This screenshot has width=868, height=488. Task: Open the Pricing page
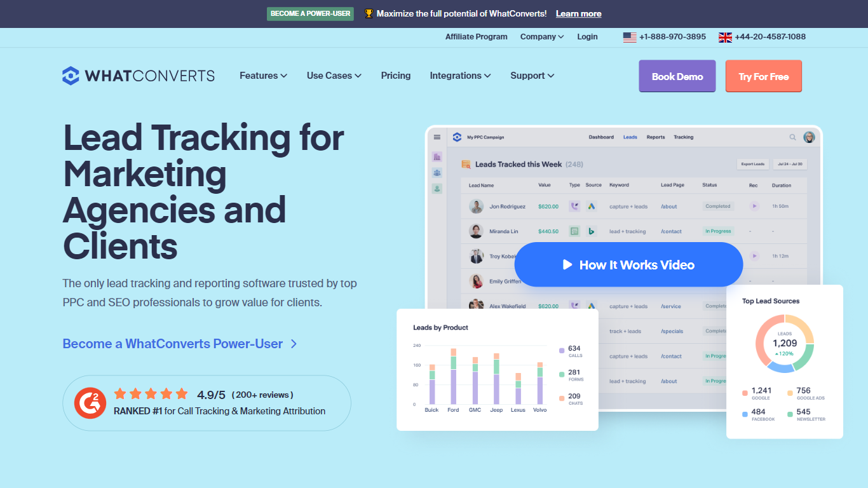click(396, 76)
